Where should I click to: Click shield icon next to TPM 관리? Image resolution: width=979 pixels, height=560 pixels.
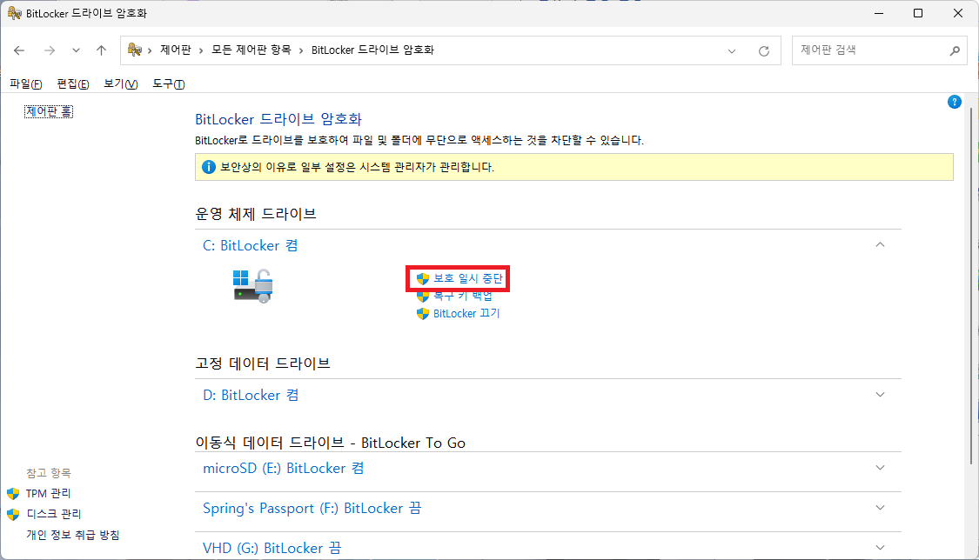pyautogui.click(x=13, y=494)
